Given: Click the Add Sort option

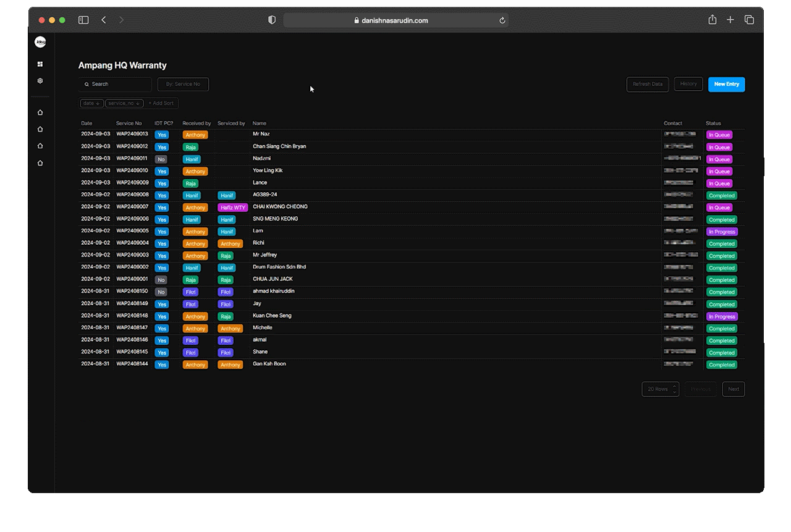Looking at the screenshot, I should (x=161, y=103).
